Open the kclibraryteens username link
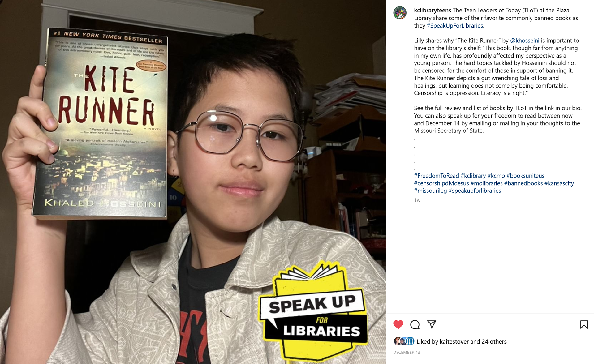The image size is (594, 364). pyautogui.click(x=433, y=10)
